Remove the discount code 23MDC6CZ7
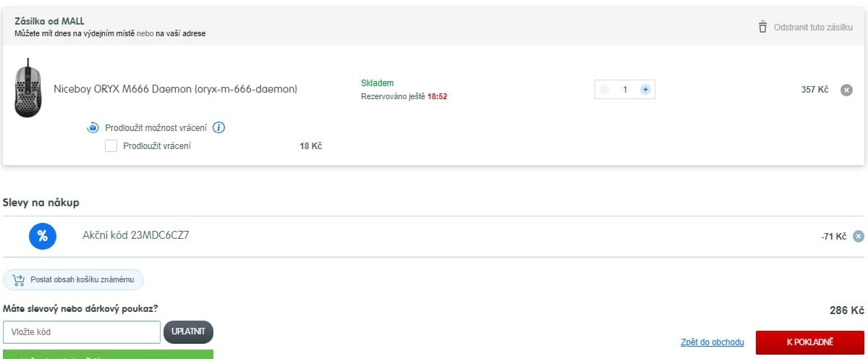 [858, 236]
